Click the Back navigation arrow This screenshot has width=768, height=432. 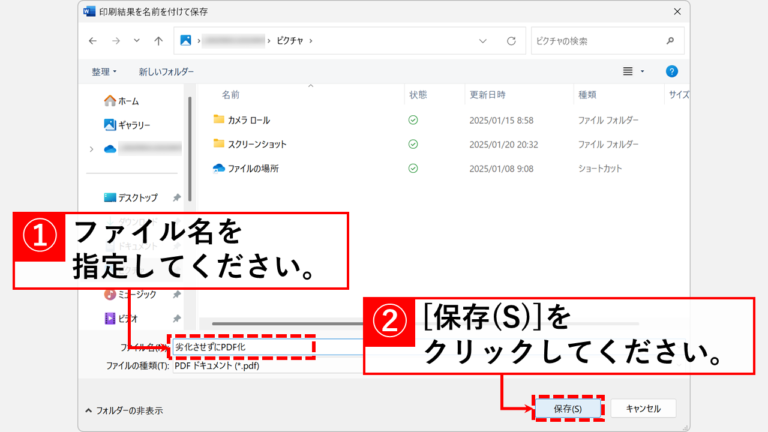(x=93, y=41)
